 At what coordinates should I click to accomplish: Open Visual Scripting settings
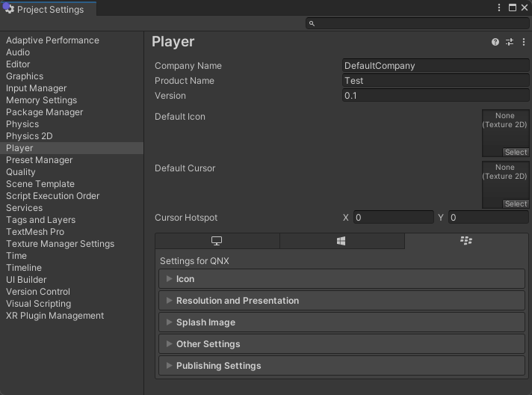click(x=72, y=304)
